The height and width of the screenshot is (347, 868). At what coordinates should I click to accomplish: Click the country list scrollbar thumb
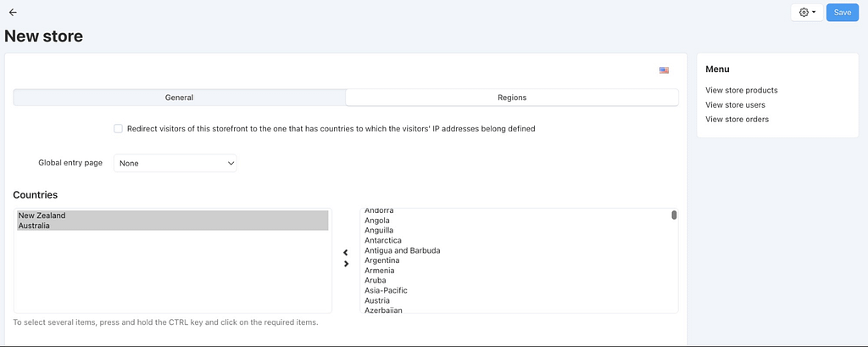tap(674, 215)
